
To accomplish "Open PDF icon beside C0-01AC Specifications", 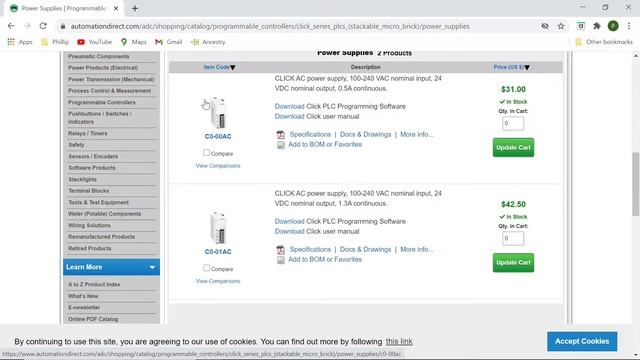I will click(x=280, y=250).
